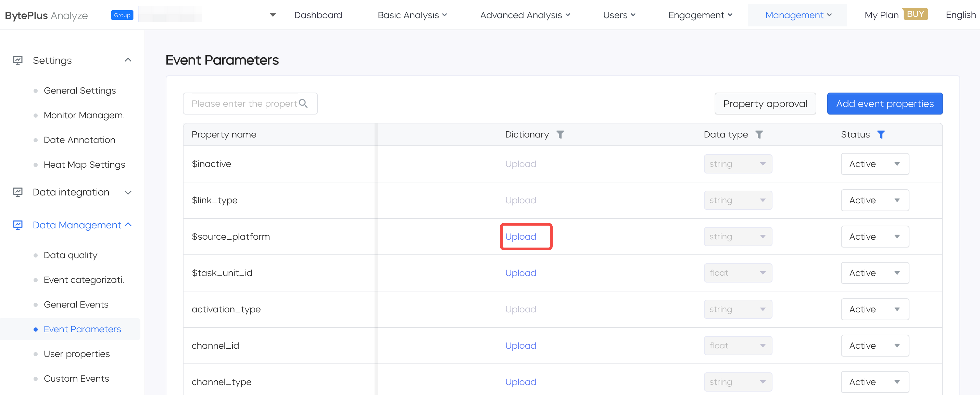Click Add event properties button
Image resolution: width=980 pixels, height=395 pixels.
tap(884, 103)
